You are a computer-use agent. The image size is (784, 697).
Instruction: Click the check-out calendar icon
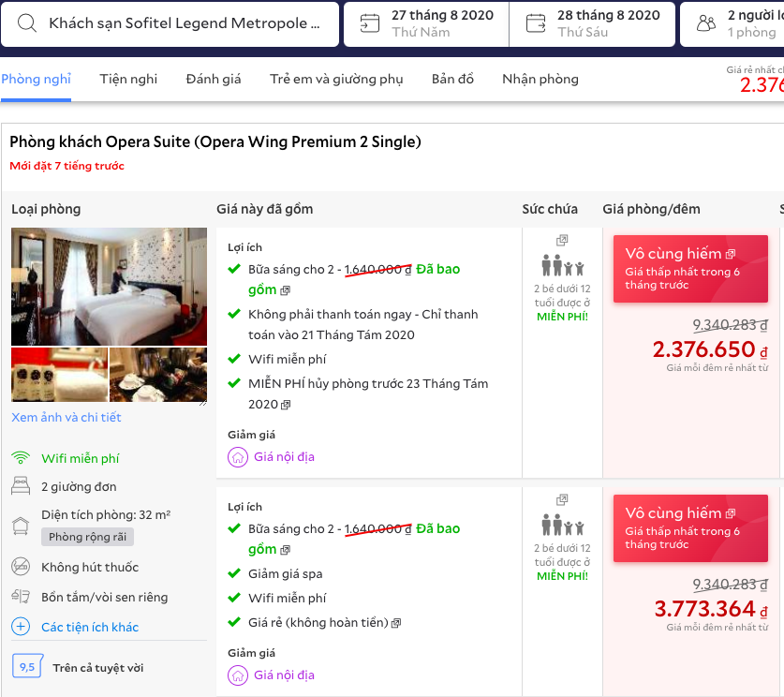coord(536,23)
